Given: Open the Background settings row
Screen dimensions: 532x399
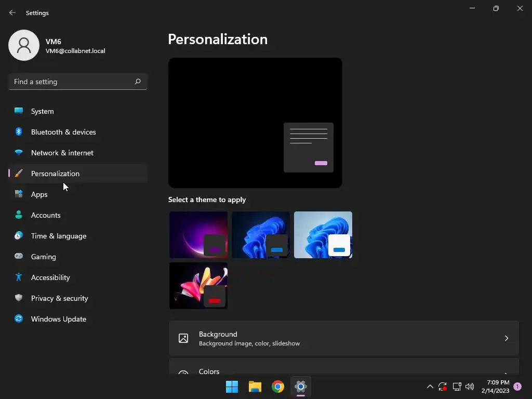Looking at the screenshot, I should pyautogui.click(x=344, y=338).
